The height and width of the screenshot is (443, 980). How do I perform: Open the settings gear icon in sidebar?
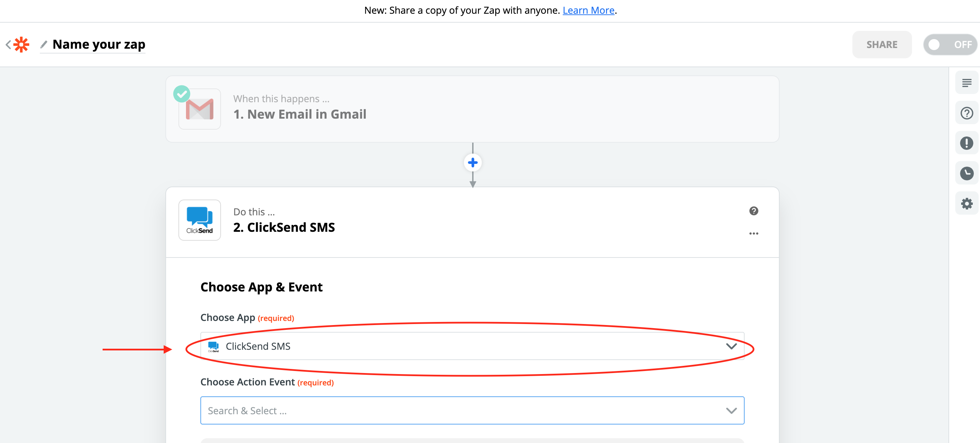point(966,204)
